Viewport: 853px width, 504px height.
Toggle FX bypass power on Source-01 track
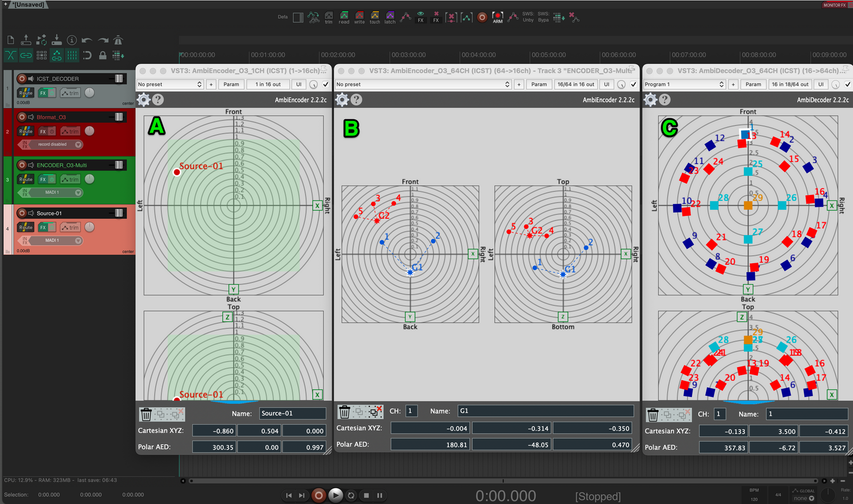(52, 227)
